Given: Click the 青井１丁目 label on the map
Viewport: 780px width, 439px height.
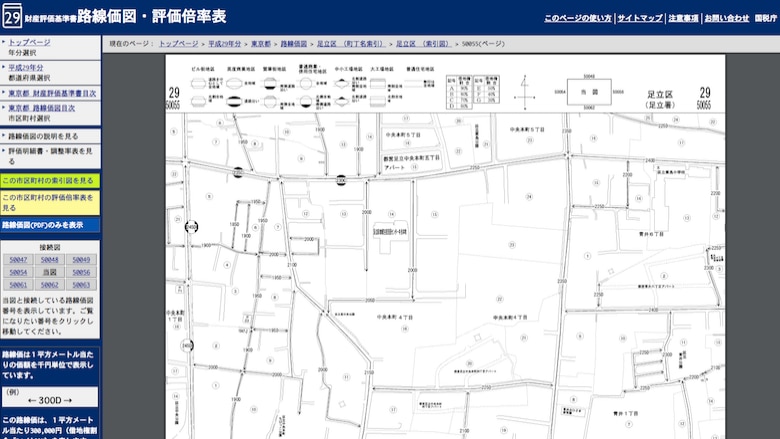Looking at the screenshot, I should 626,413.
